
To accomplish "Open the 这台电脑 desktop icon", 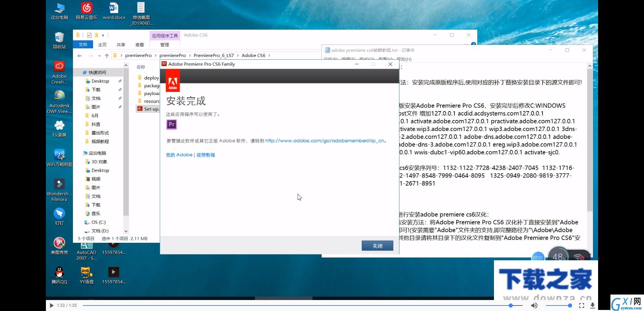I will (x=59, y=12).
